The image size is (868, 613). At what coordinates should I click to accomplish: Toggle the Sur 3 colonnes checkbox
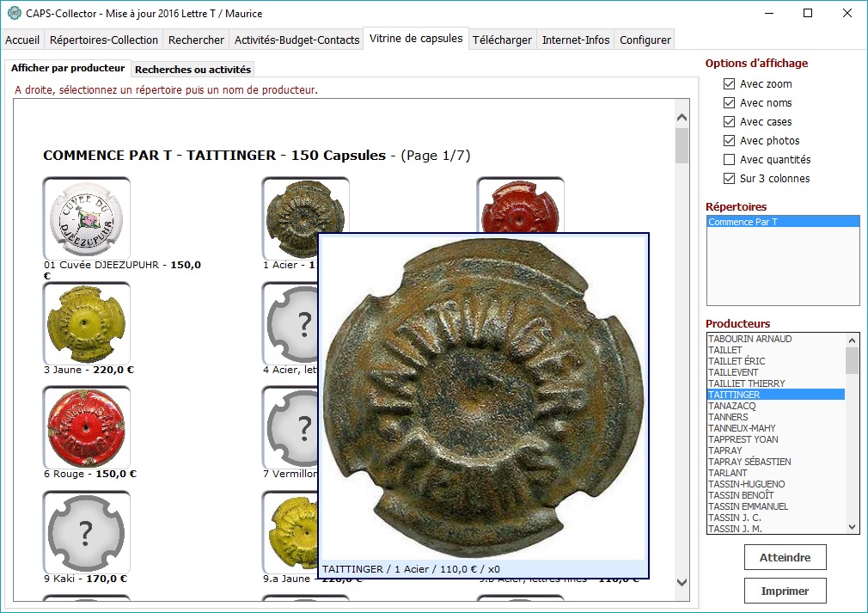[x=729, y=178]
